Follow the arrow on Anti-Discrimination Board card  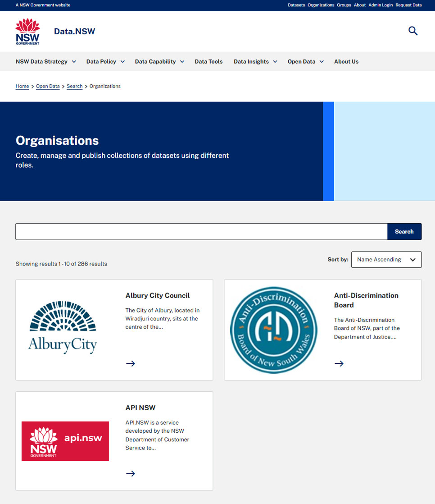pyautogui.click(x=339, y=363)
